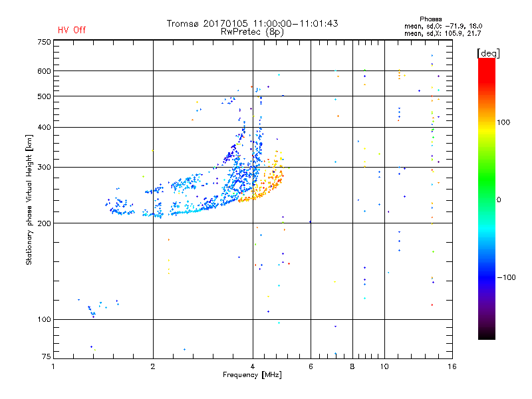
Task: Click the y-axis tick label '200'
Action: [44, 223]
